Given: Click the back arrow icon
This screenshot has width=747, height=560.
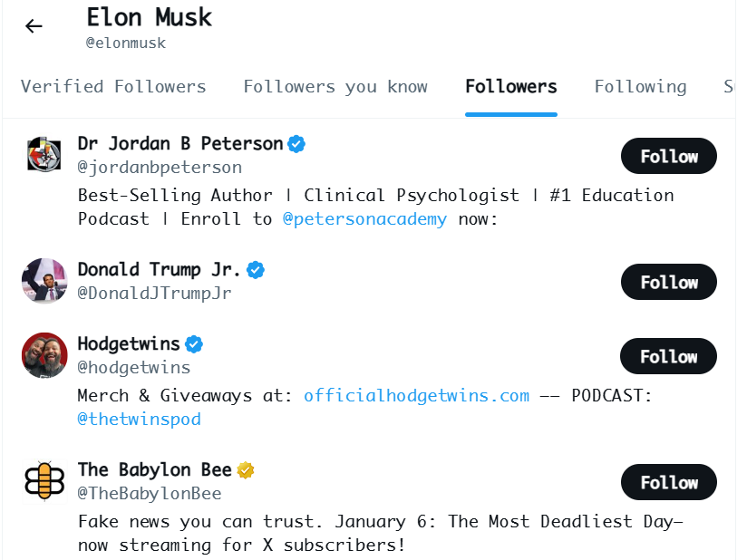Looking at the screenshot, I should coord(34,26).
